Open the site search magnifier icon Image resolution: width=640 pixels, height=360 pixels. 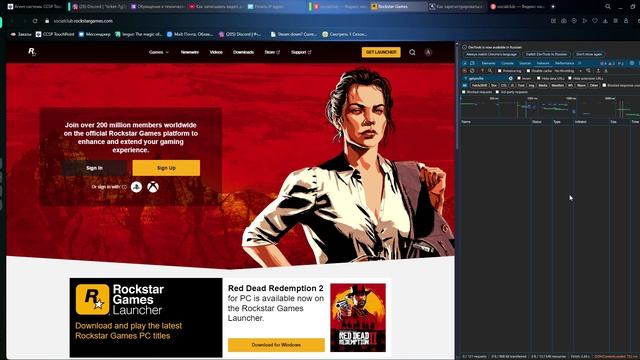point(412,52)
